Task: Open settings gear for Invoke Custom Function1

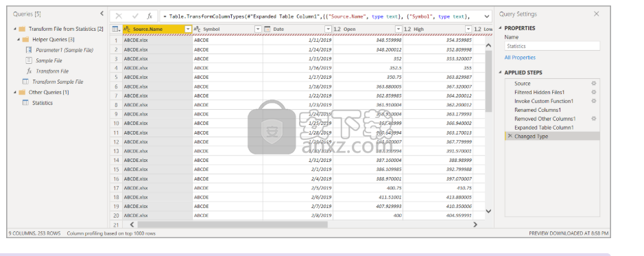Action: pos(593,101)
